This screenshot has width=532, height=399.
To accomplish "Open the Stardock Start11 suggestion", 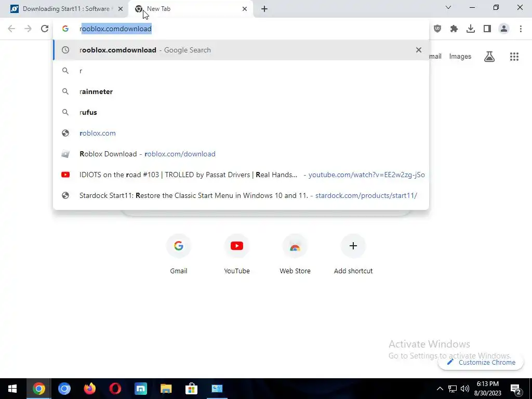I will click(x=241, y=195).
